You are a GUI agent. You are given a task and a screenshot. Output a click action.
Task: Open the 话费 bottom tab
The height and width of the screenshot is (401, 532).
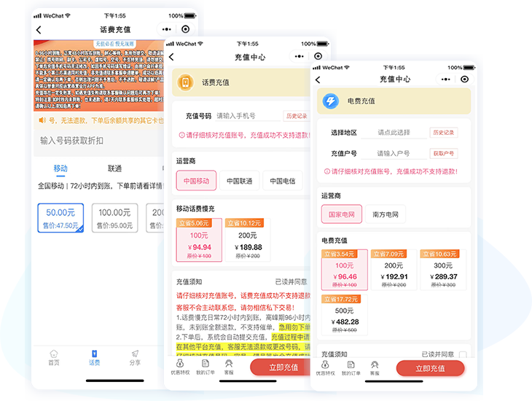click(x=94, y=357)
